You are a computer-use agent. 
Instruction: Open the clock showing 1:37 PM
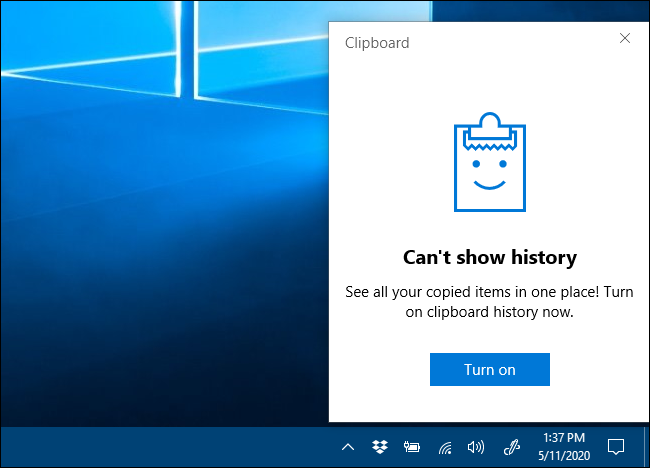coord(564,446)
